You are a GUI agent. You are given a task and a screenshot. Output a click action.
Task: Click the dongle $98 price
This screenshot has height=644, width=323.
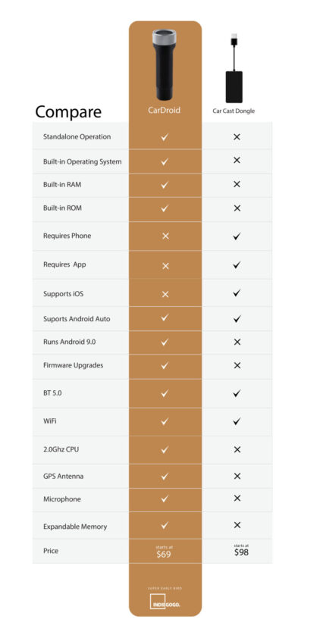tap(241, 550)
